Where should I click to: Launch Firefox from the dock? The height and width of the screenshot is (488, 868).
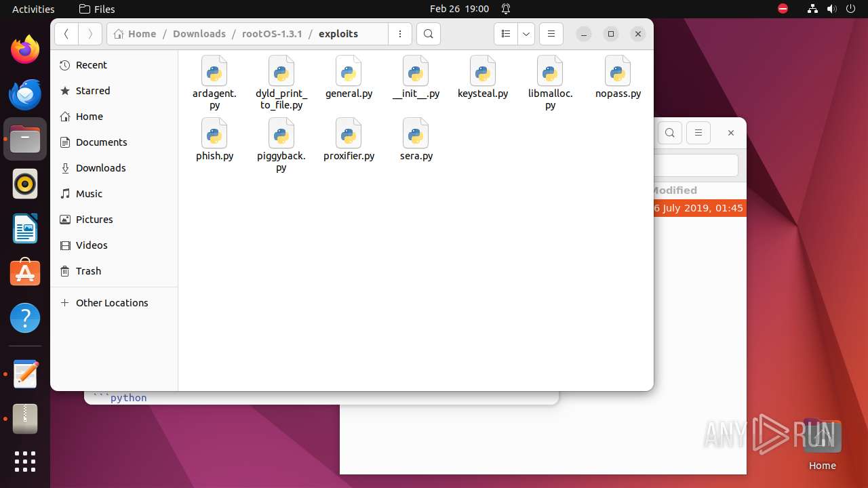point(25,49)
